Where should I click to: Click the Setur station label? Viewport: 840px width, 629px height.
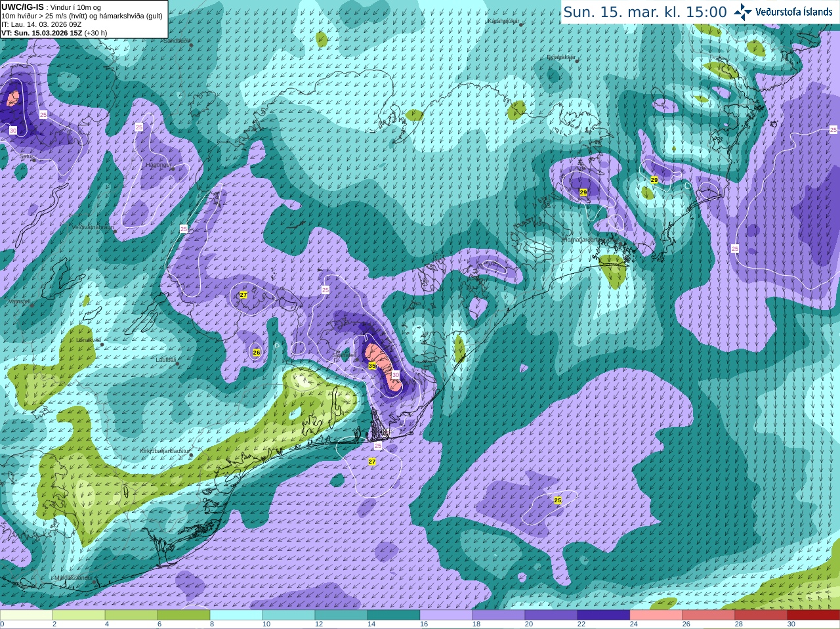(x=26, y=156)
